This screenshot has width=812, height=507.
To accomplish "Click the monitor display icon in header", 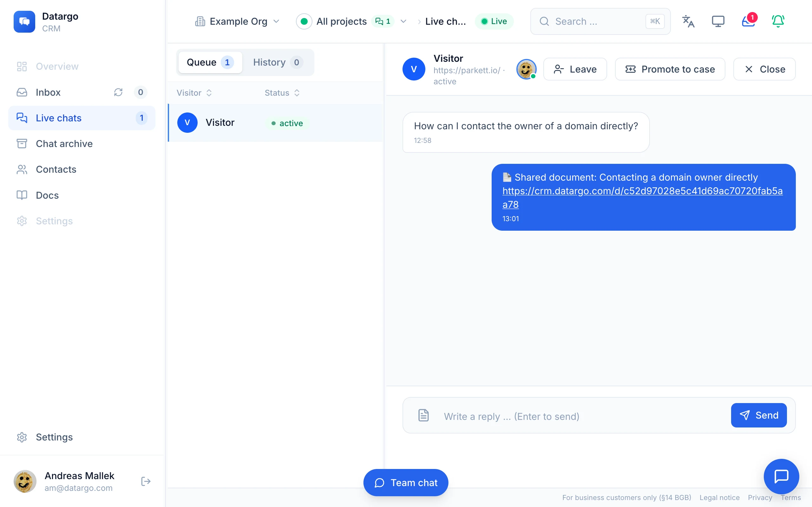I will [718, 21].
